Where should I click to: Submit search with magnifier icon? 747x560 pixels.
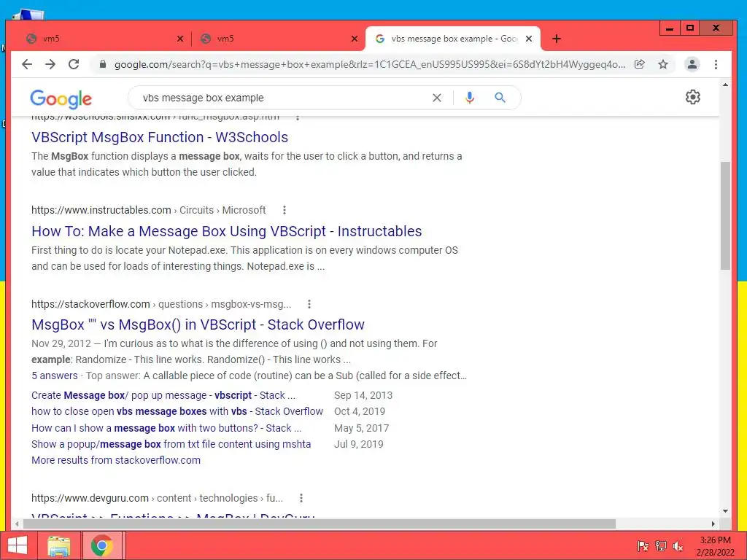[x=500, y=98]
